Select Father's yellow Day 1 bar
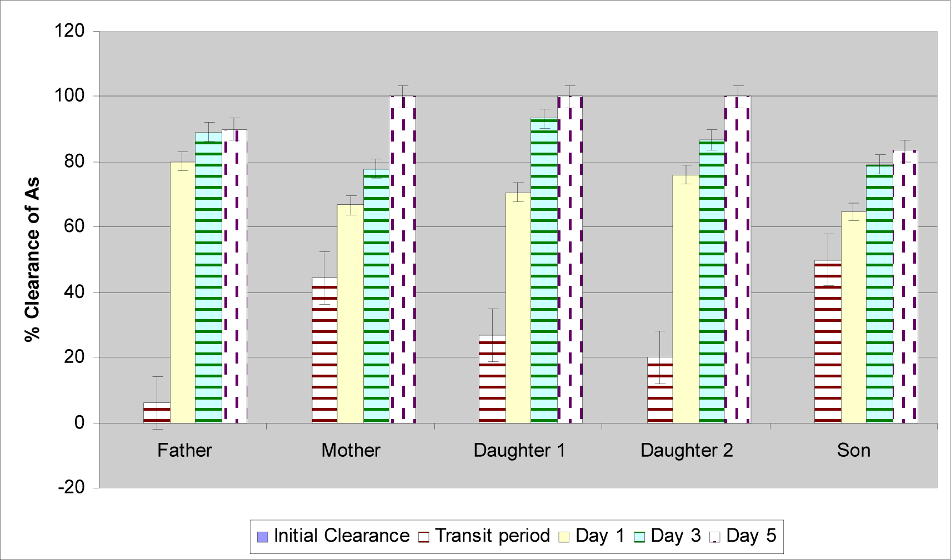The width and height of the screenshot is (951, 560). (182, 292)
